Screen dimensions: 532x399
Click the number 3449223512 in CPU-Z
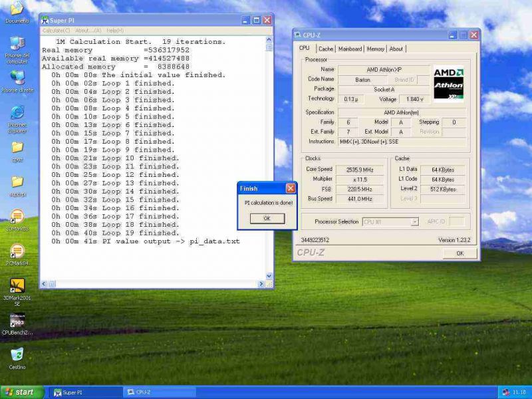(x=315, y=240)
